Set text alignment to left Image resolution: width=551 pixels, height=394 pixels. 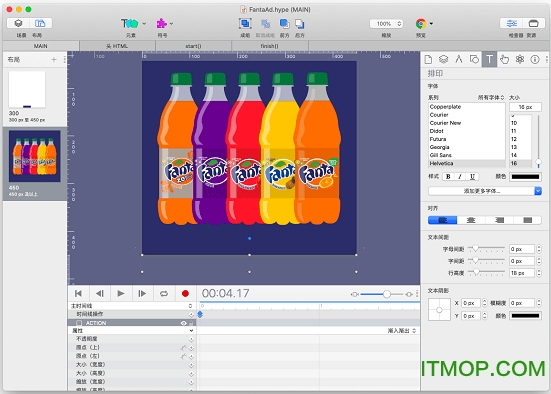pyautogui.click(x=442, y=220)
